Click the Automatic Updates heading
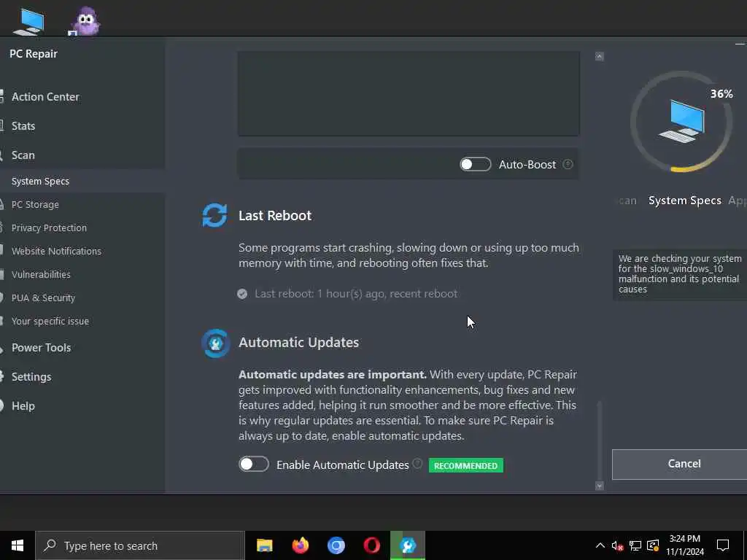747x560 pixels. (x=298, y=343)
